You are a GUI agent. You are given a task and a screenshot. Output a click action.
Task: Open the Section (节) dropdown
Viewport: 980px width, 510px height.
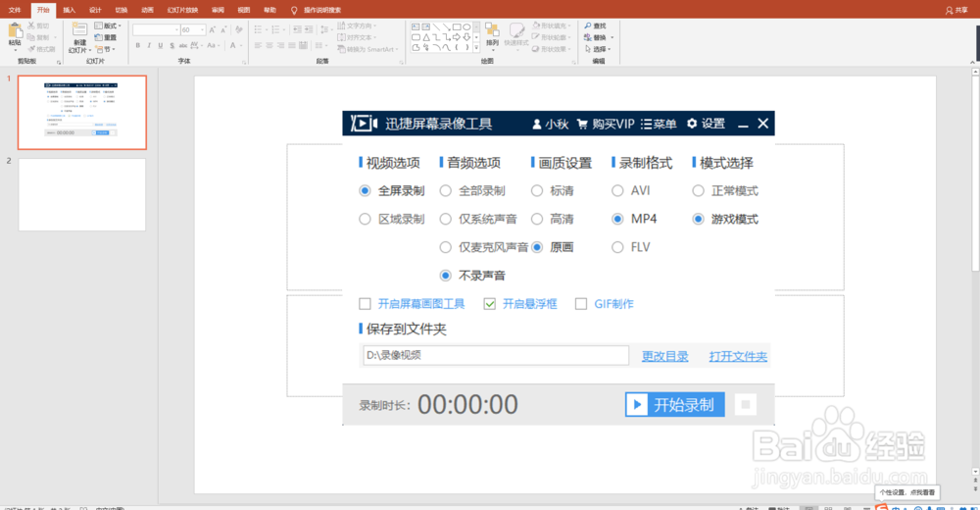pos(105,49)
